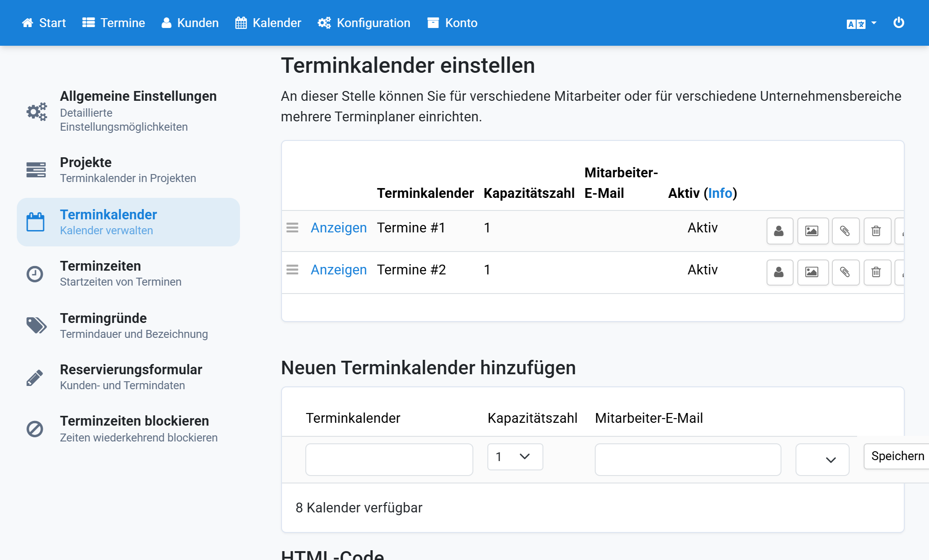
Task: Open the Kunden menu item
Action: (x=190, y=23)
